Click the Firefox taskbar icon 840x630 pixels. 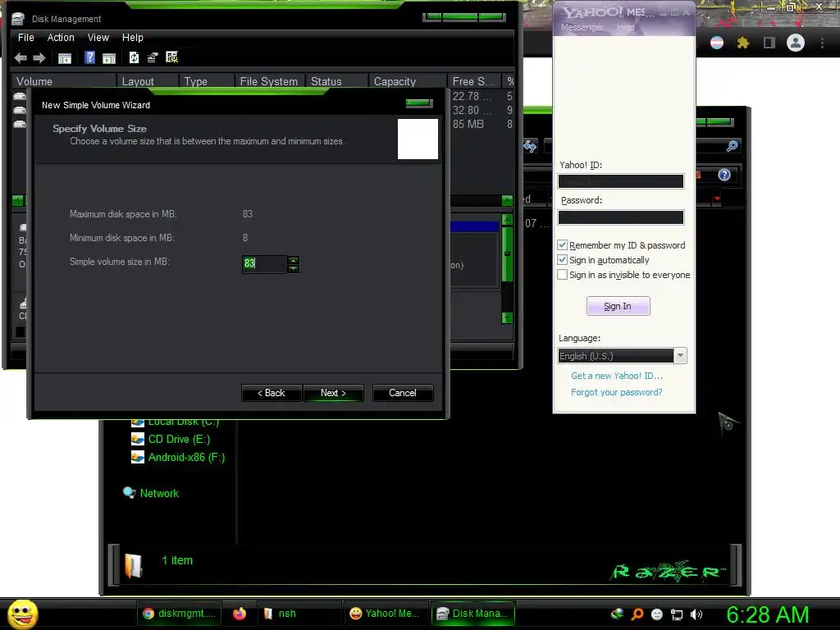pyautogui.click(x=239, y=614)
